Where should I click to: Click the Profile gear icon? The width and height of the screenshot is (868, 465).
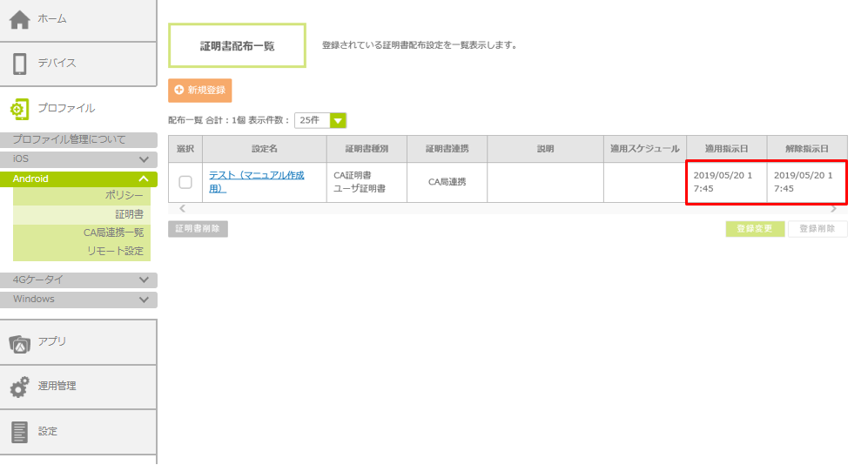pyautogui.click(x=19, y=109)
